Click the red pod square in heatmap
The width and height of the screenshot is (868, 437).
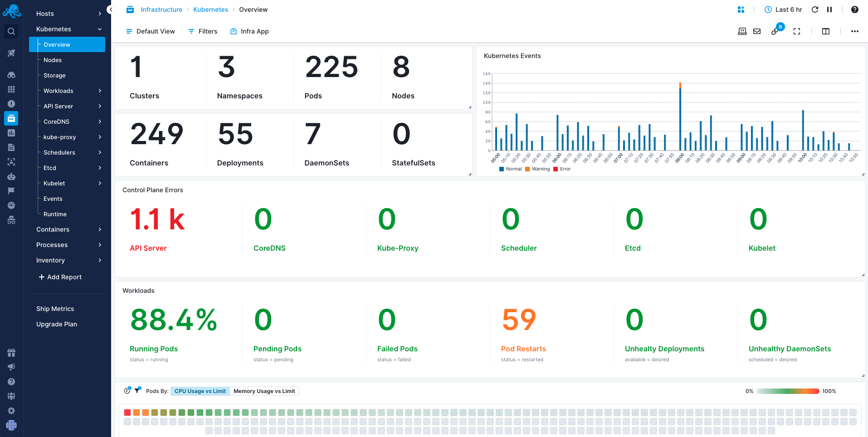127,413
